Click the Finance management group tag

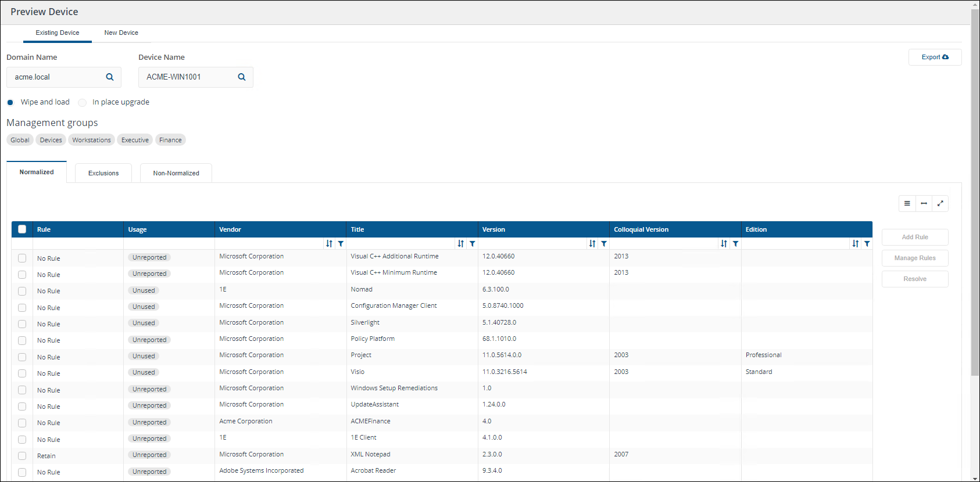click(170, 140)
